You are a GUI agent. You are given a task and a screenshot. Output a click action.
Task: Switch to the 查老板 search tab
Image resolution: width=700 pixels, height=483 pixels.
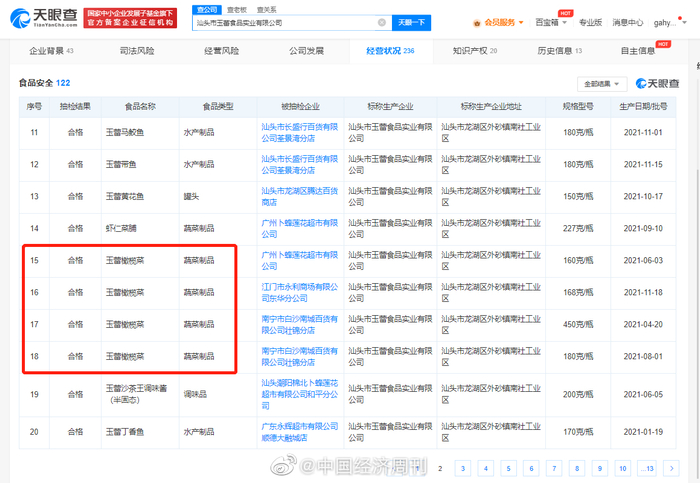click(237, 9)
